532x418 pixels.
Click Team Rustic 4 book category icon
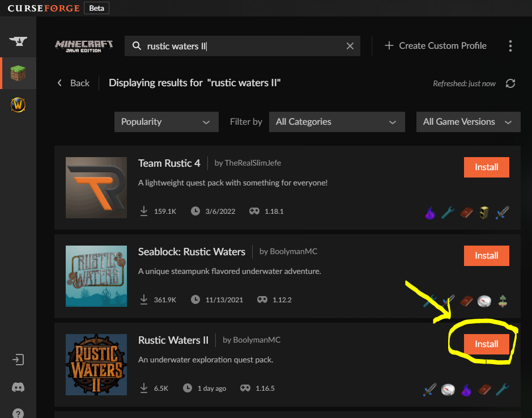466,213
